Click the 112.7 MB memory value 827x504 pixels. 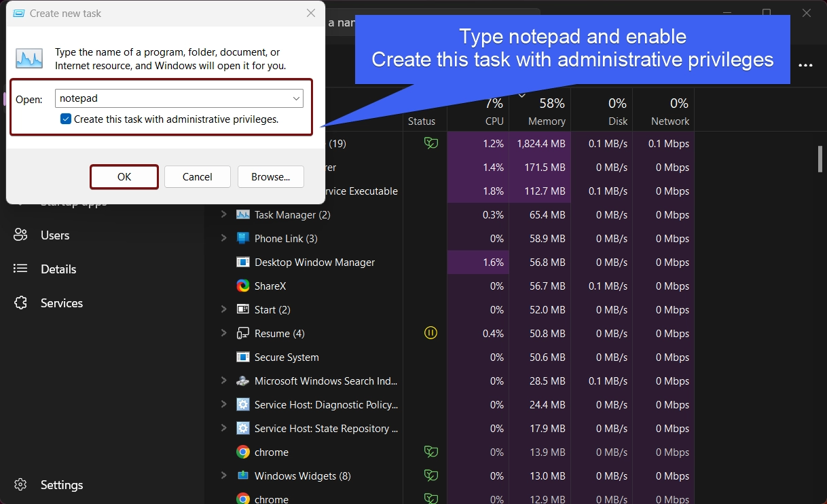click(x=545, y=191)
